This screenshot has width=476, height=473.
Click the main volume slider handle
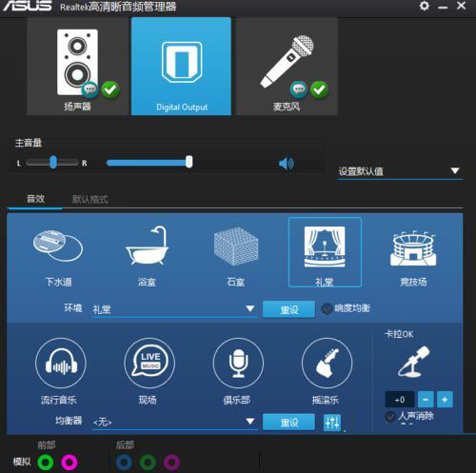[x=189, y=162]
